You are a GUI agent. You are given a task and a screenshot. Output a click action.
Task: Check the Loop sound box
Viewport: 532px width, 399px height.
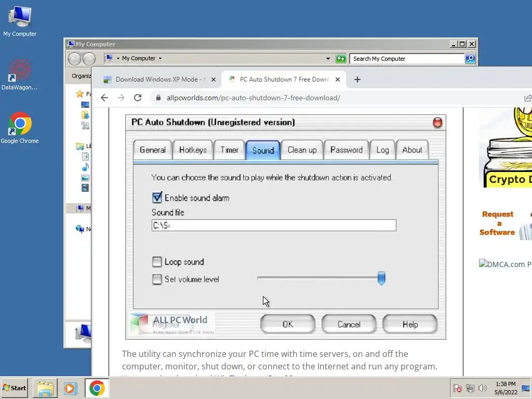pyautogui.click(x=157, y=262)
